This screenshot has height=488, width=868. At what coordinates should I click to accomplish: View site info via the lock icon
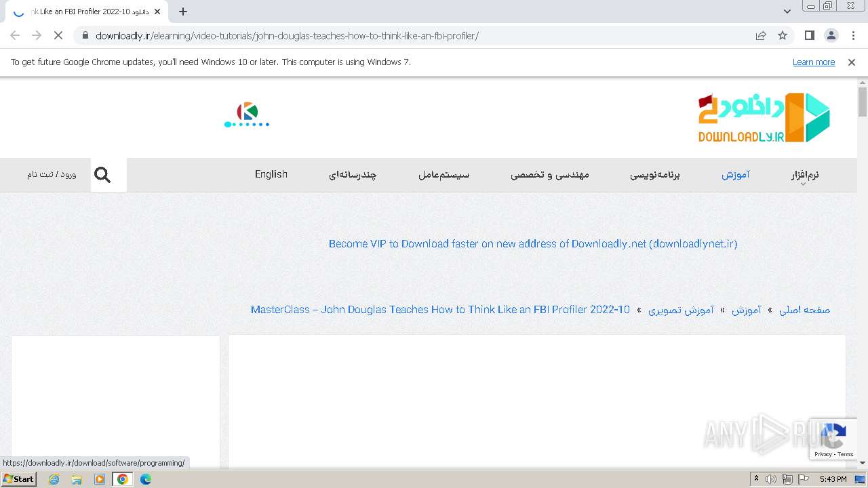coord(85,35)
